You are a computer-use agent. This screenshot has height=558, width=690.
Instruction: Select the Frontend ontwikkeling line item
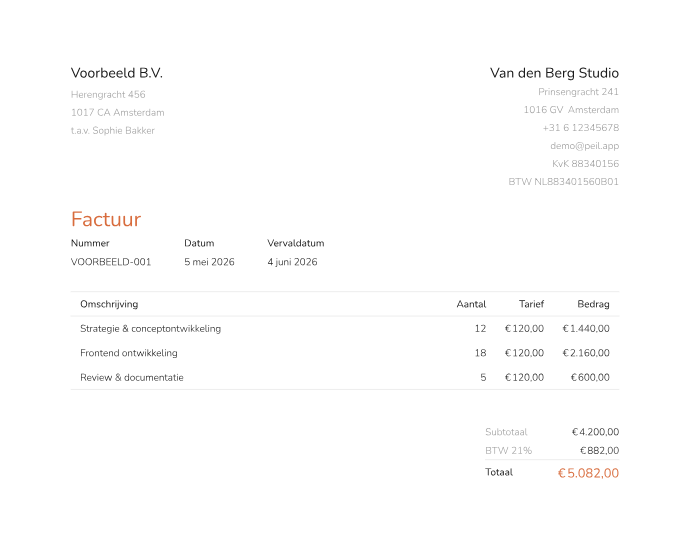click(345, 353)
